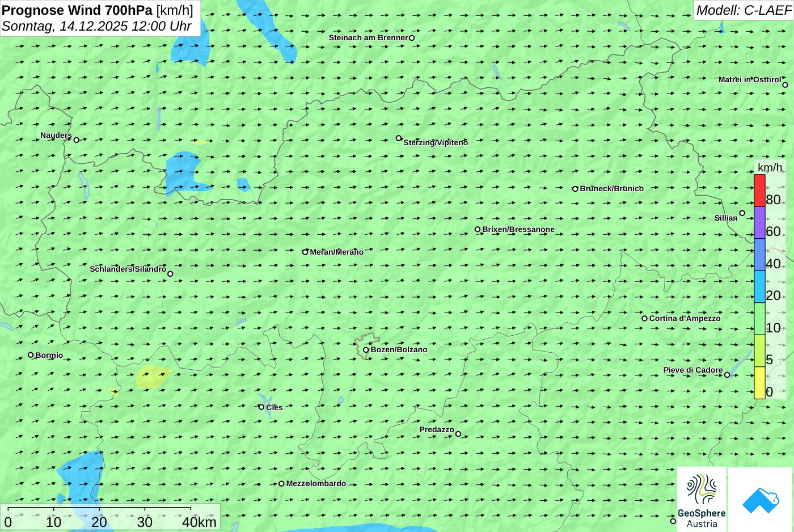
Task: Select the Sillian location dot
Action: click(x=742, y=213)
